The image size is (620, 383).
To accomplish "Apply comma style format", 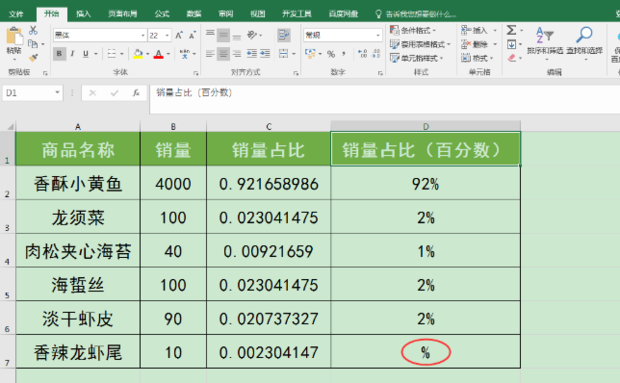I will coord(344,54).
